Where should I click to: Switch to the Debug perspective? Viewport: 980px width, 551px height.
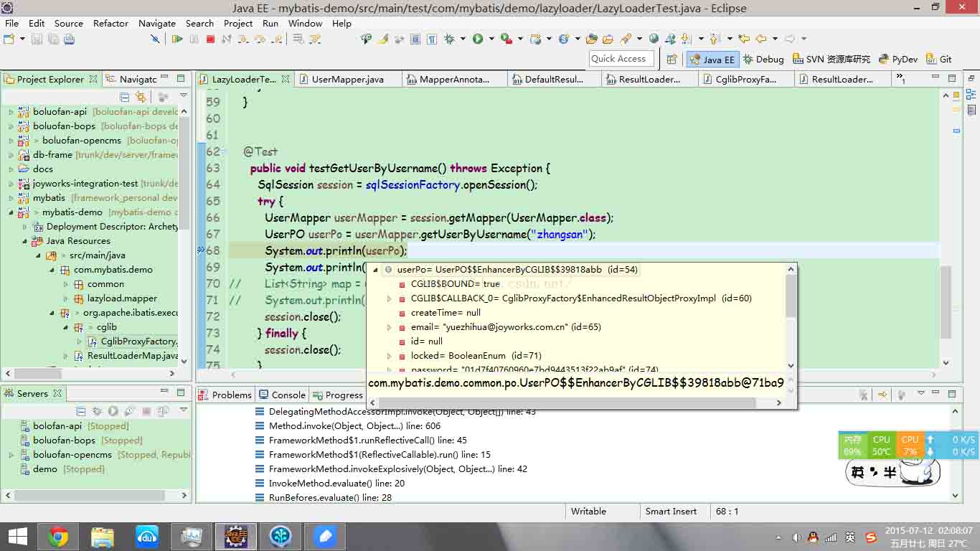763,60
